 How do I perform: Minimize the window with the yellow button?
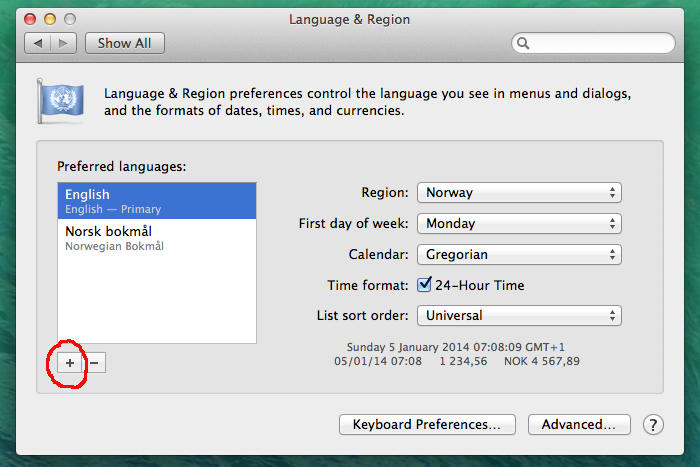click(50, 19)
